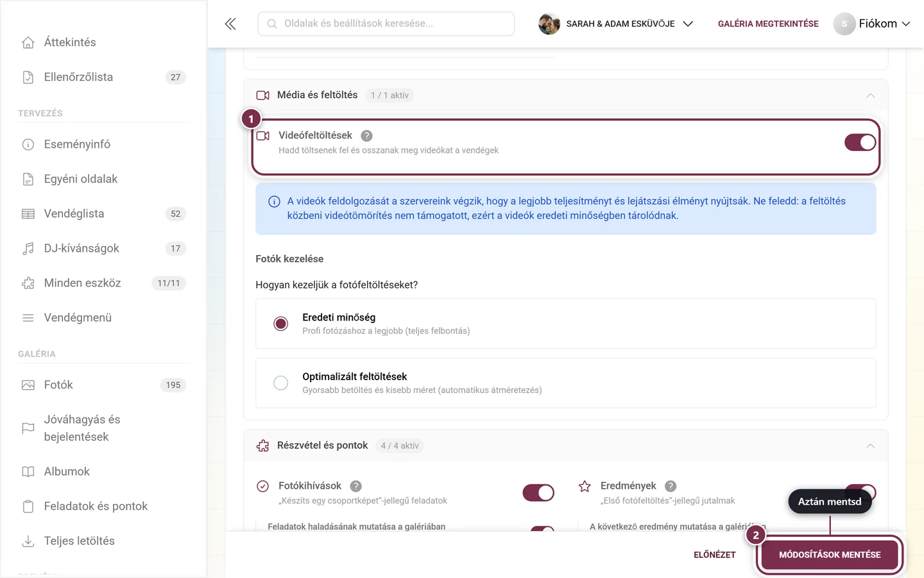Toggle the Videófeltöltések switch
This screenshot has height=578, width=924.
pyautogui.click(x=860, y=143)
